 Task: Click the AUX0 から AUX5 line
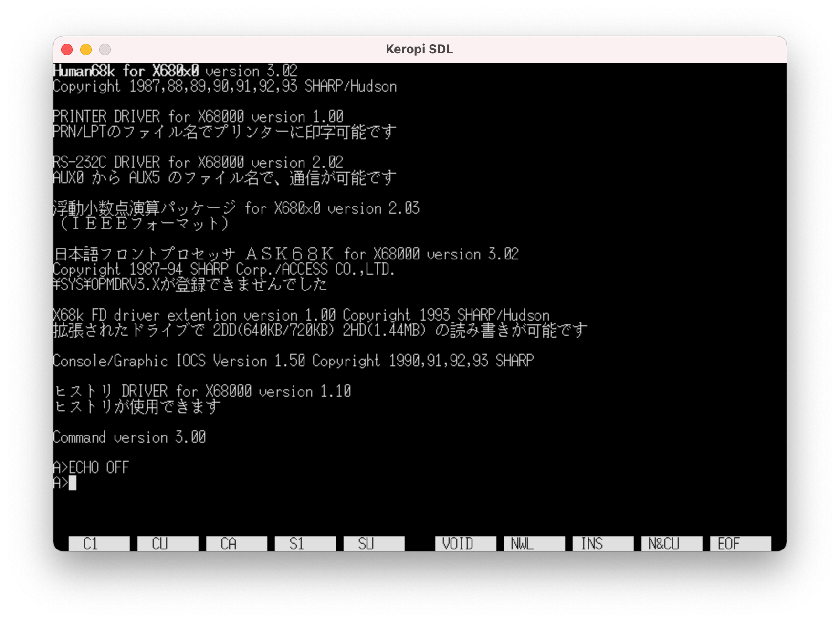click(225, 177)
